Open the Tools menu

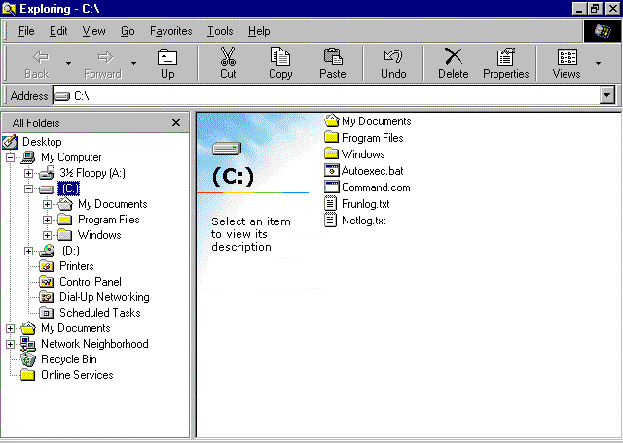tap(220, 31)
